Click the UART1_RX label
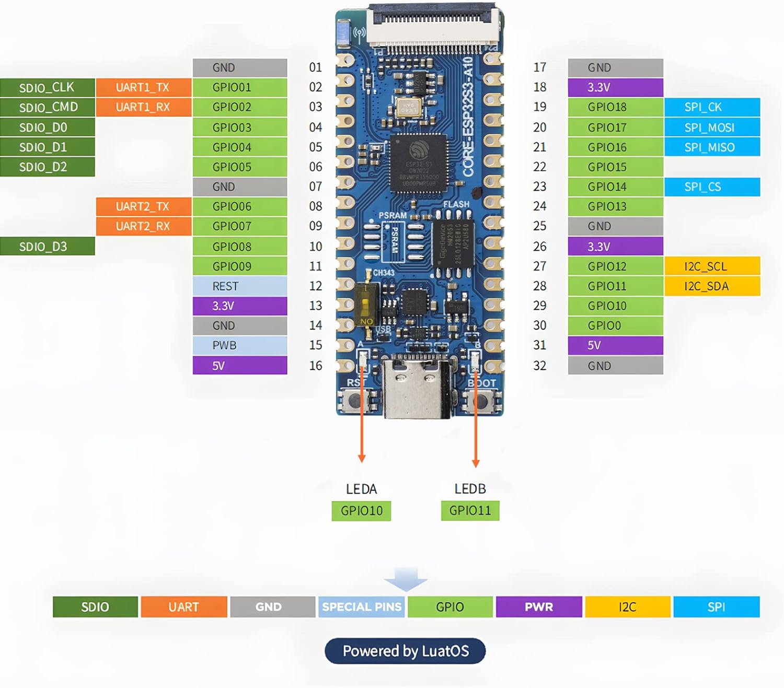Image resolution: width=784 pixels, height=688 pixels. 144,107
